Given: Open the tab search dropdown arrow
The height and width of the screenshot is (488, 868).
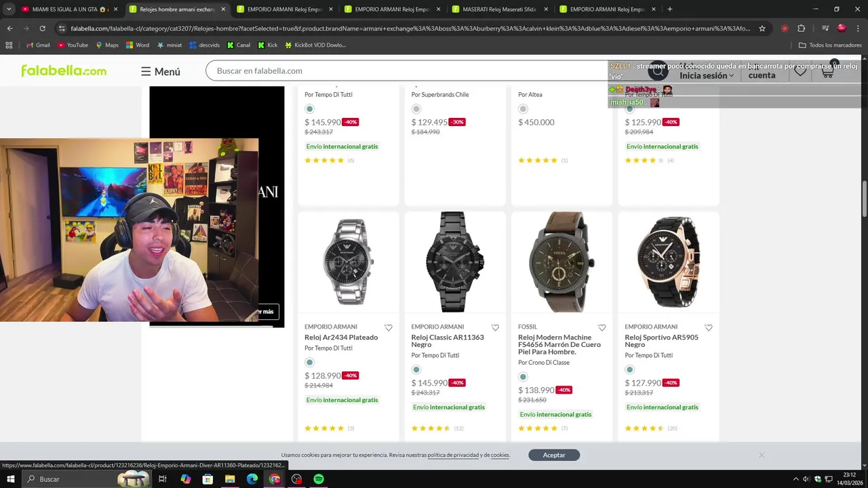Looking at the screenshot, I should 9,9.
